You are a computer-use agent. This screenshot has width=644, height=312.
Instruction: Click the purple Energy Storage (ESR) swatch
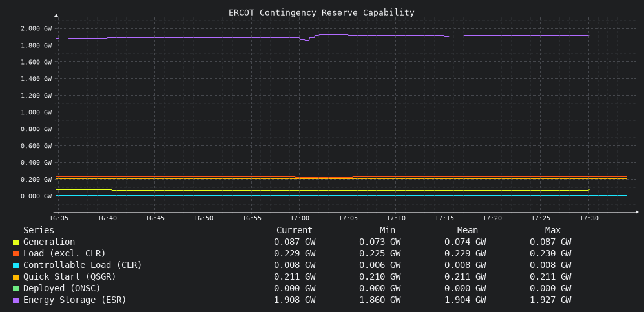click(16, 300)
